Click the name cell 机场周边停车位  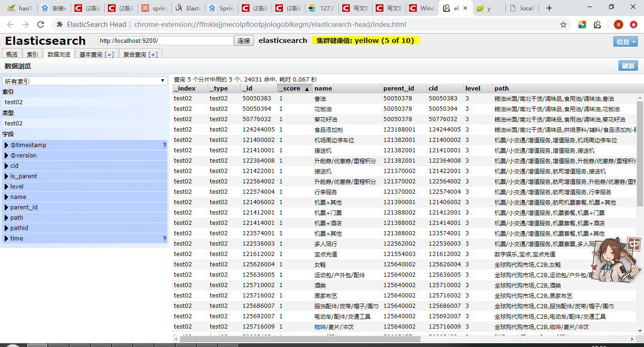click(x=334, y=140)
